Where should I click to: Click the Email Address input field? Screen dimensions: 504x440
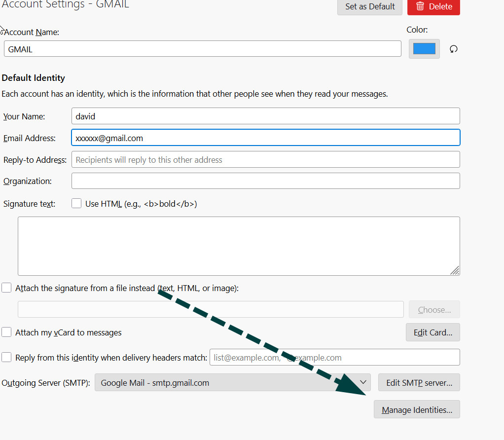coord(265,138)
